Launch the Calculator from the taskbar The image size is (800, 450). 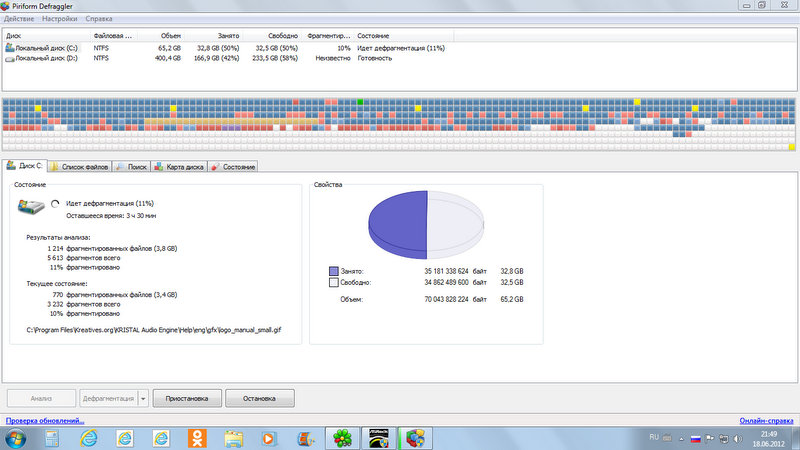tap(52, 438)
